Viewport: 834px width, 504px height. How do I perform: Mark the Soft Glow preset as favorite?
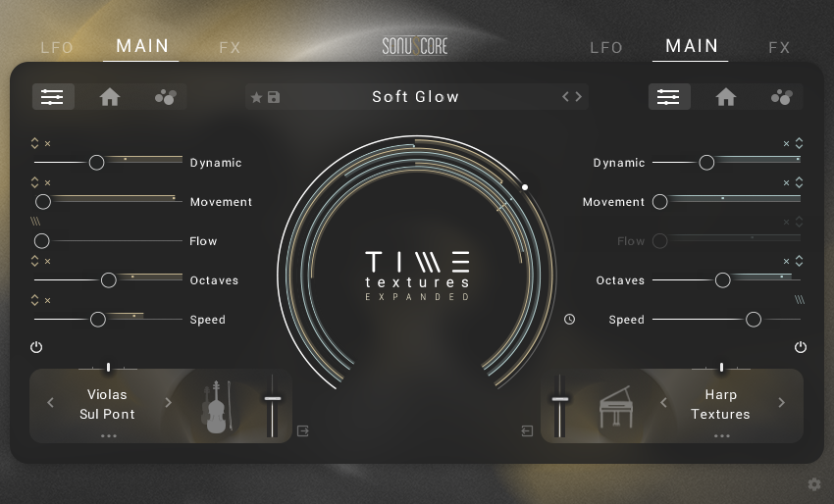pyautogui.click(x=257, y=97)
